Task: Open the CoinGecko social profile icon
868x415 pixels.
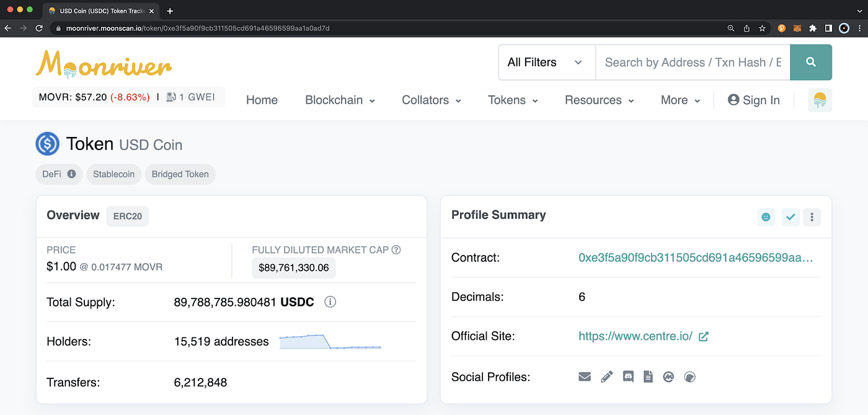Action: coord(689,377)
